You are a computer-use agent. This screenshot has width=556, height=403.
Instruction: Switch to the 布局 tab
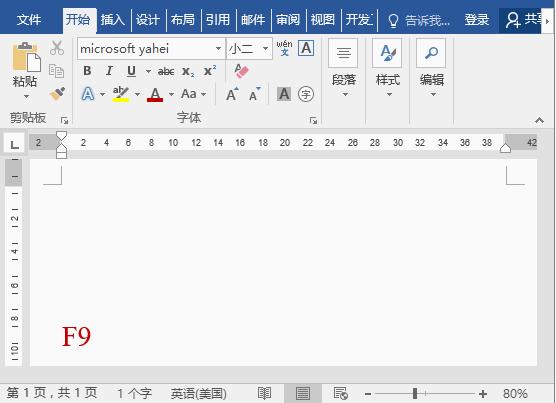pos(183,20)
